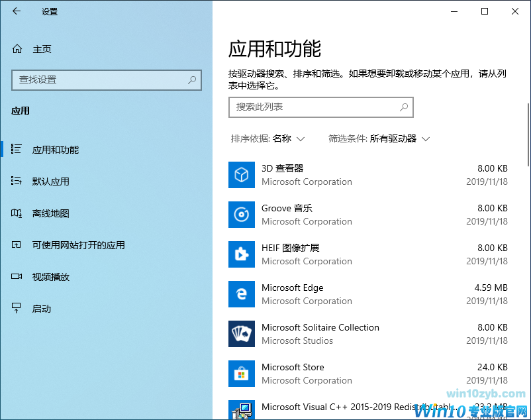Click the 主页 home icon

pyautogui.click(x=17, y=49)
